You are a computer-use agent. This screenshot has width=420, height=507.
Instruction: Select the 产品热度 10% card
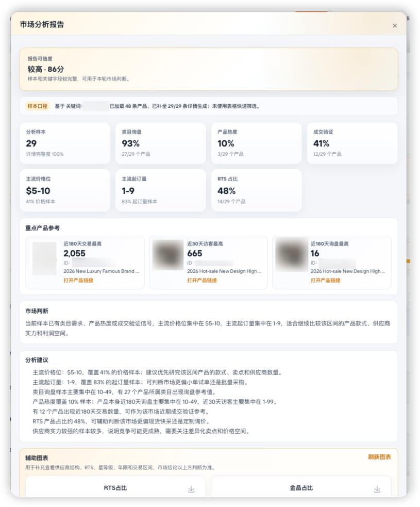pos(257,143)
